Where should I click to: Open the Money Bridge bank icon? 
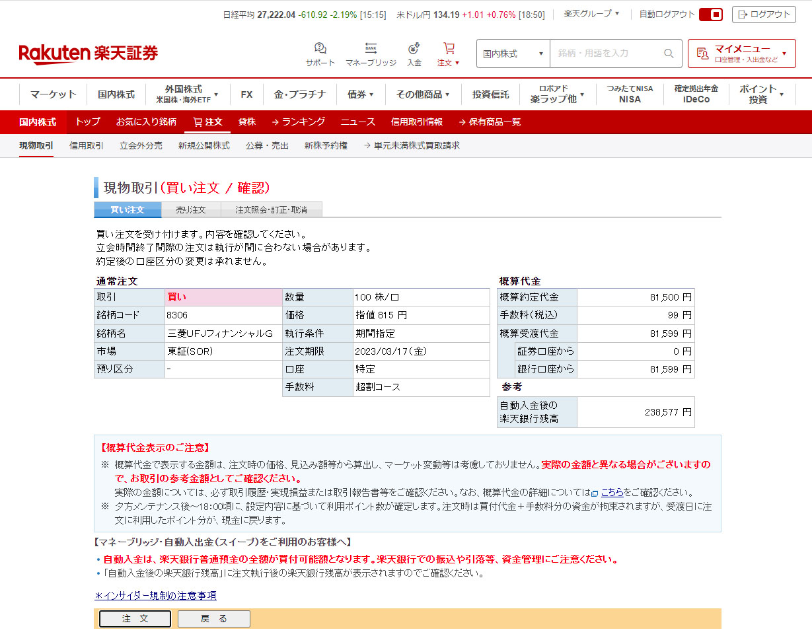[371, 49]
